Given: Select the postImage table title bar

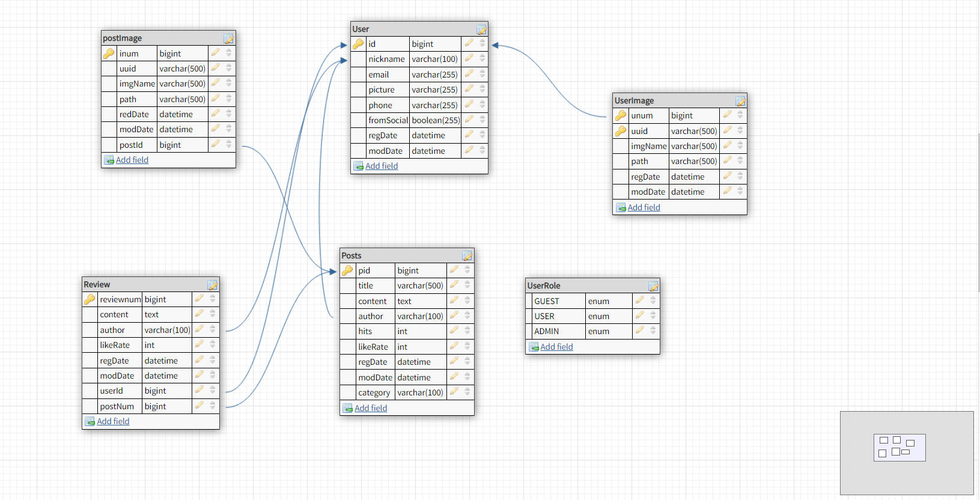Looking at the screenshot, I should point(168,38).
